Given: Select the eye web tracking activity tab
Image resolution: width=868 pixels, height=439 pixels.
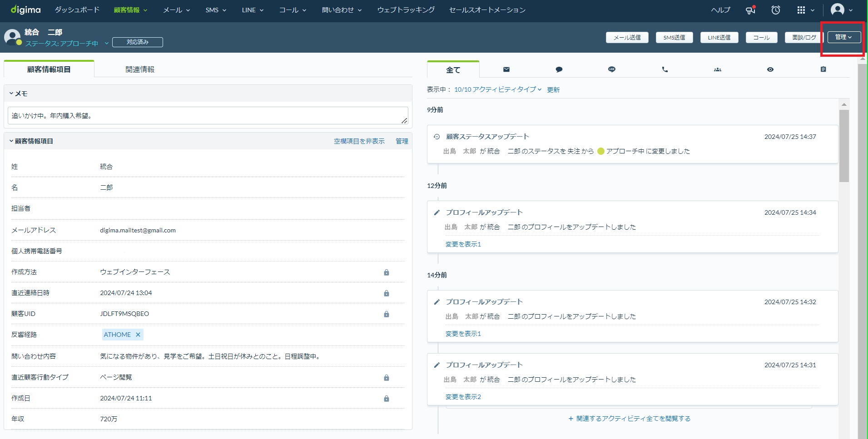Looking at the screenshot, I should coord(770,69).
